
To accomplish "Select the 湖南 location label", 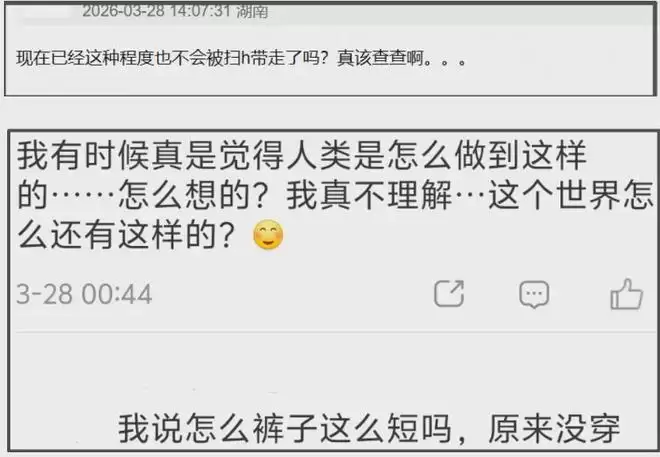I will (252, 11).
